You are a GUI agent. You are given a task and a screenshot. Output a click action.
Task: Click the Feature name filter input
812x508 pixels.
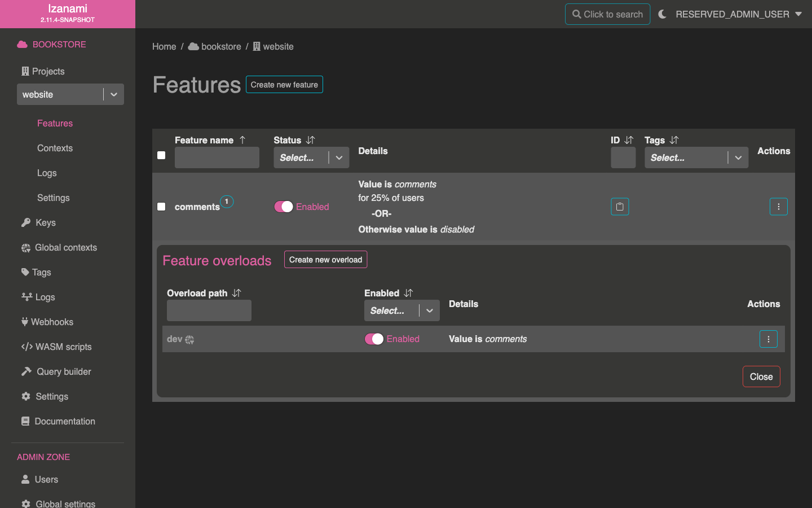point(217,157)
